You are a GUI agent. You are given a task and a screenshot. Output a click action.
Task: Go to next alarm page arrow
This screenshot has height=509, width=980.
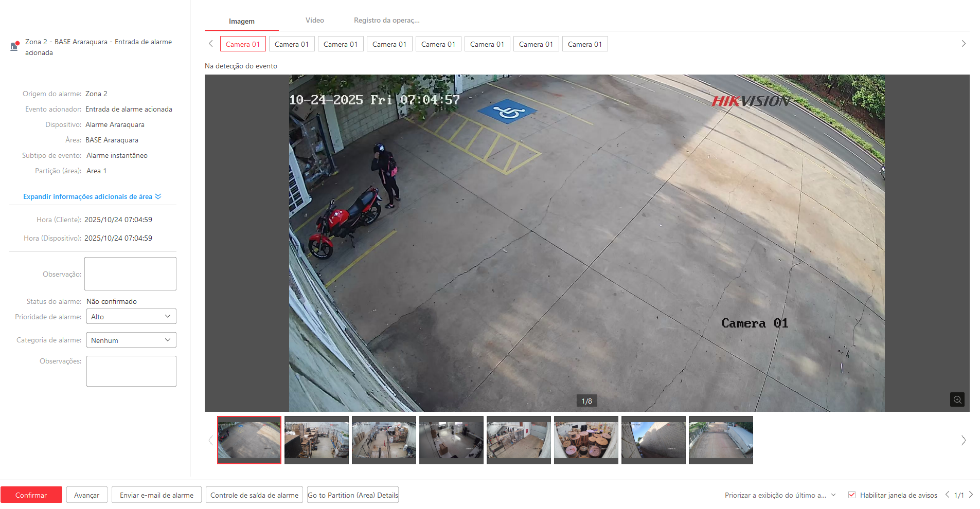click(x=971, y=495)
